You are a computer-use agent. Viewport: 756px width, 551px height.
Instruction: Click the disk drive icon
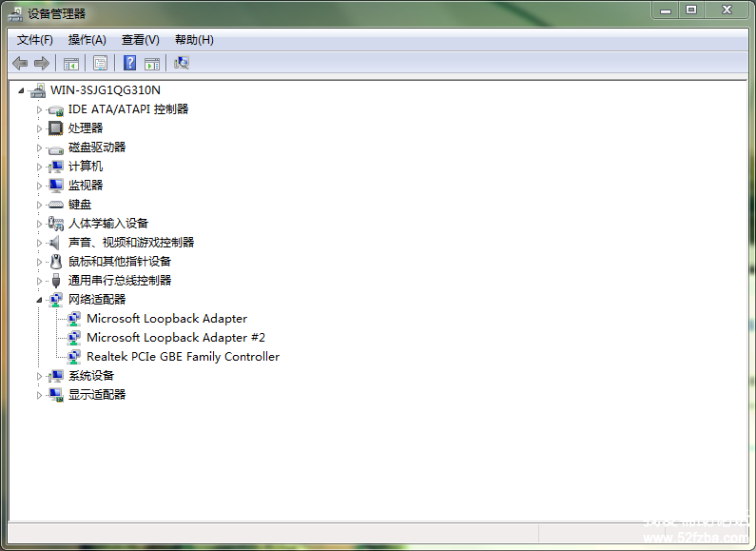coord(56,148)
